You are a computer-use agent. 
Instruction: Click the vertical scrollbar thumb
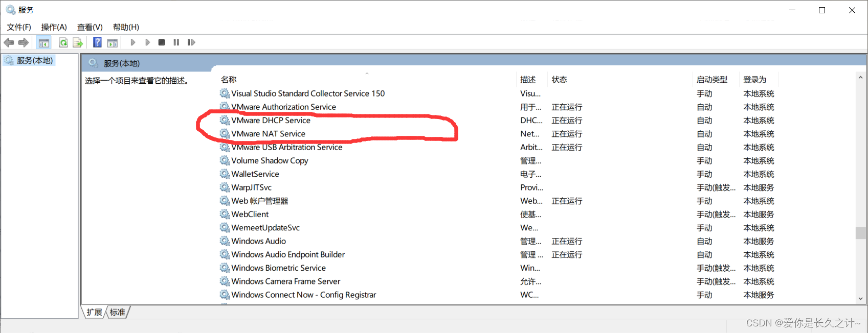[x=860, y=232]
